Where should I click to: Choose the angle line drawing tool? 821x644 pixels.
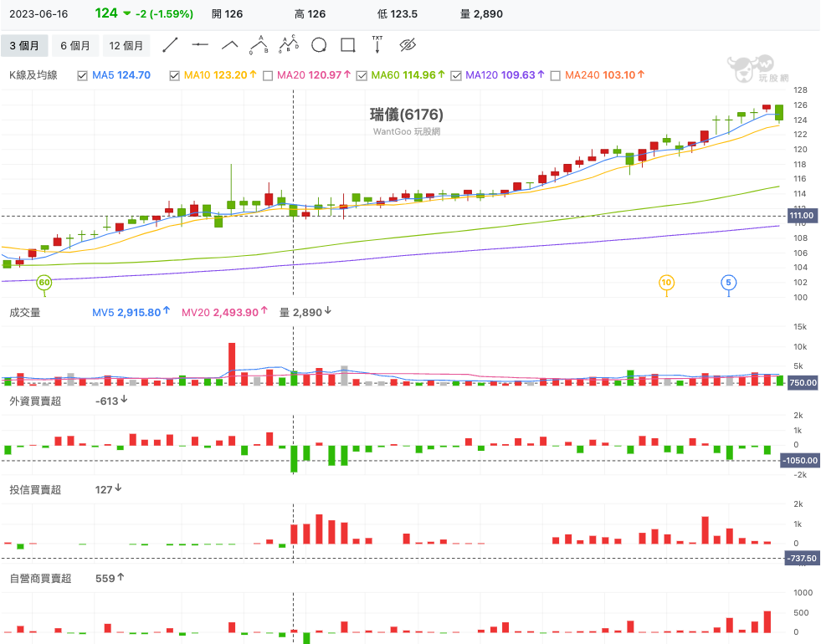229,45
